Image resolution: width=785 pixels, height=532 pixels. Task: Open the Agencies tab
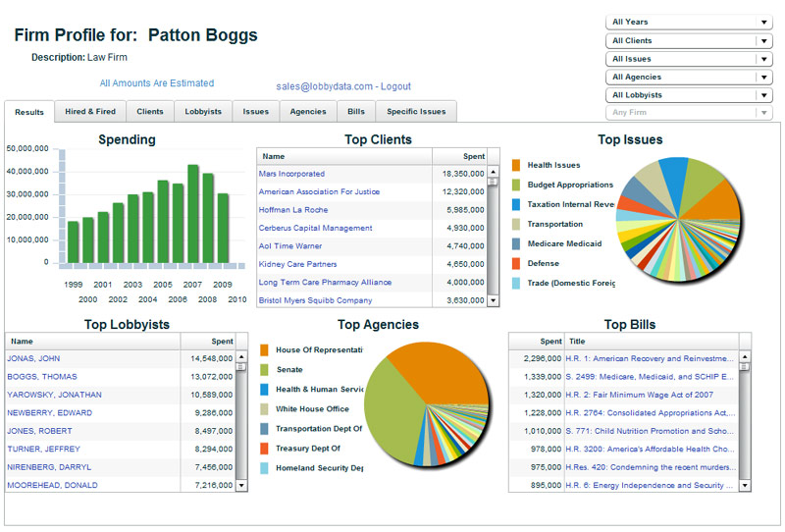tap(308, 111)
